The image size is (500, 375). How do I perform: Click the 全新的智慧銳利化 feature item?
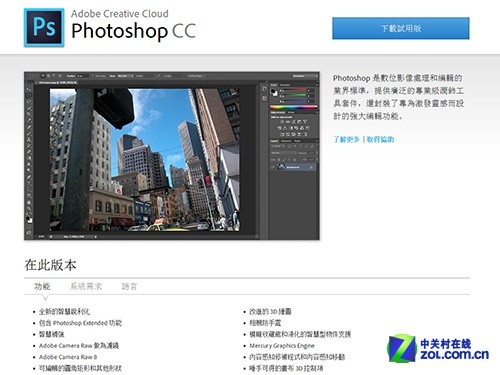(x=64, y=312)
